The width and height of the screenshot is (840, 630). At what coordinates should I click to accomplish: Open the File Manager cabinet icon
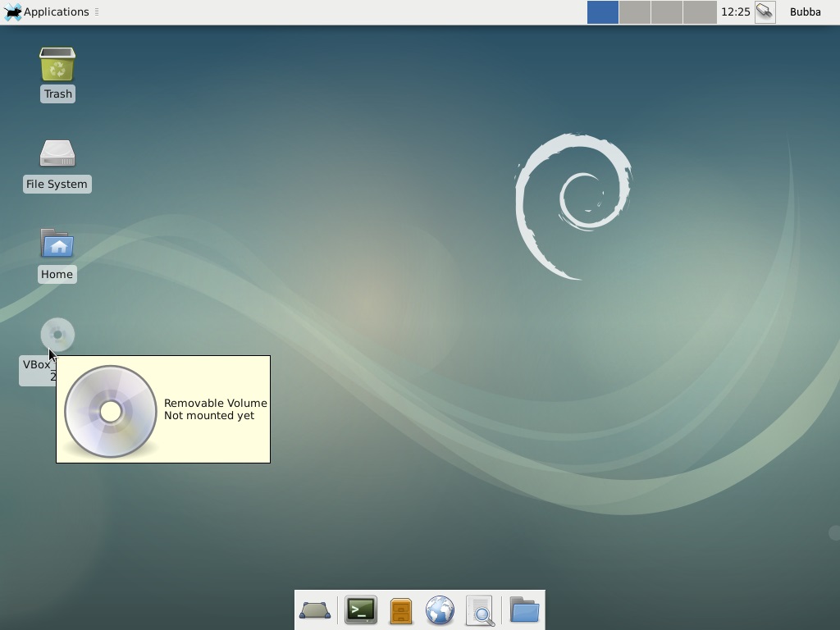click(x=400, y=610)
